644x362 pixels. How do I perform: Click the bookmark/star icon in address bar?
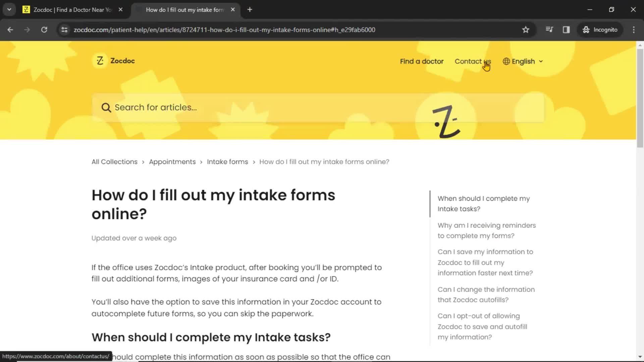coord(526,29)
